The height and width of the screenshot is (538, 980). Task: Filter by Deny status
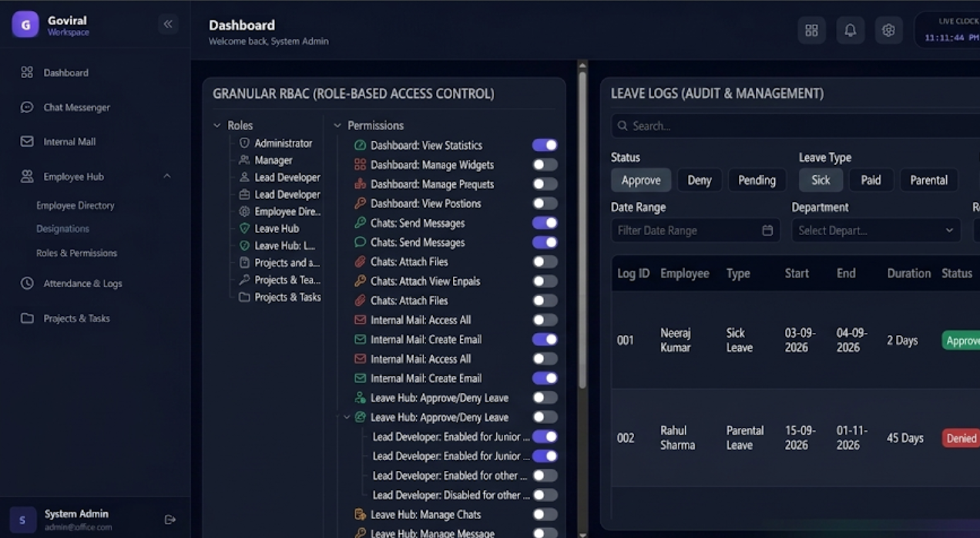coord(700,180)
